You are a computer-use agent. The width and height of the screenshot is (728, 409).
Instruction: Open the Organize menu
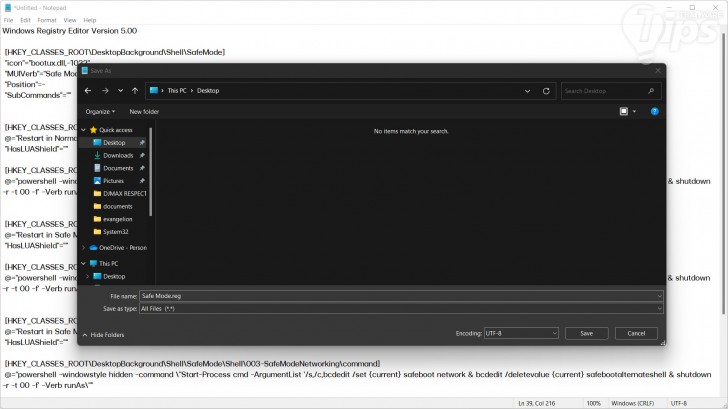point(100,111)
